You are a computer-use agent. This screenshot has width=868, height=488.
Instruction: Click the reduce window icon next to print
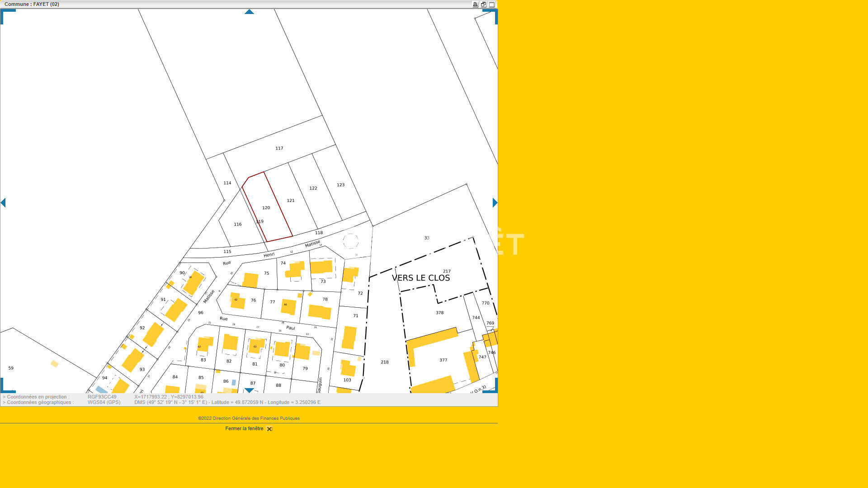(483, 5)
